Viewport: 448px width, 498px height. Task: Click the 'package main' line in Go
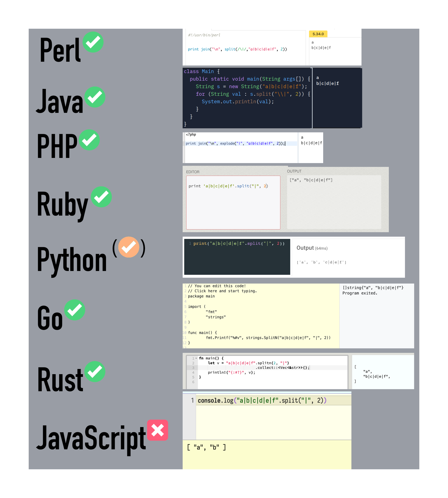(x=201, y=296)
